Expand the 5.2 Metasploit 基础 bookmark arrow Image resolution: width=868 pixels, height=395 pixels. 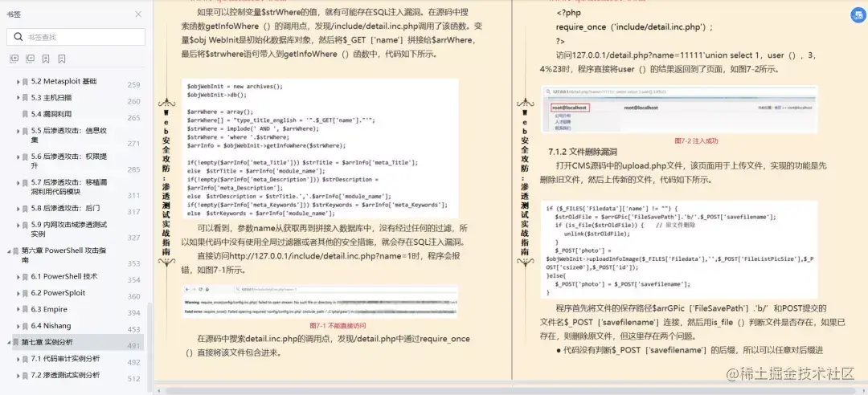click(x=18, y=82)
